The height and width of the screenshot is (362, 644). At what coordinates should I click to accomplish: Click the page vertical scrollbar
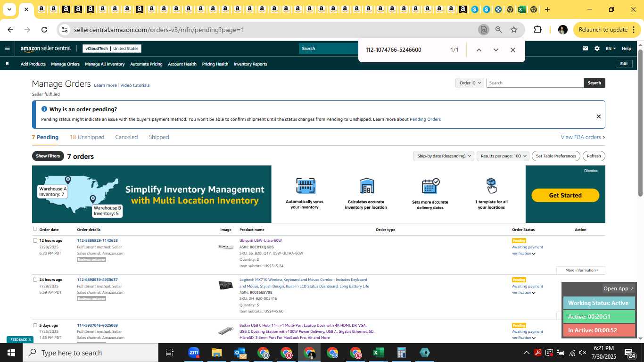640,123
